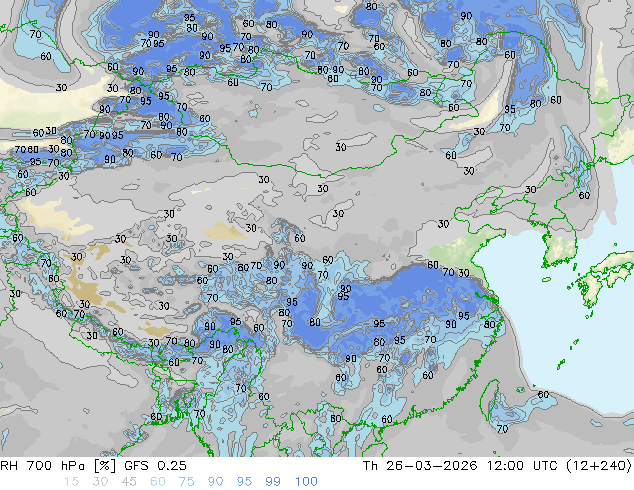This screenshot has width=634, height=490.
Task: Select the legend value 95
Action: coord(244,482)
